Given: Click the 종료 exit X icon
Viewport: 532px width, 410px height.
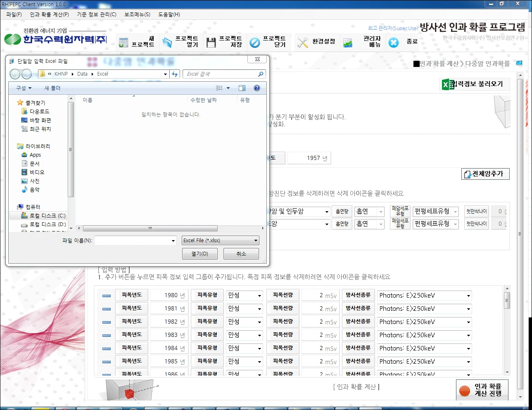Looking at the screenshot, I should click(x=394, y=43).
